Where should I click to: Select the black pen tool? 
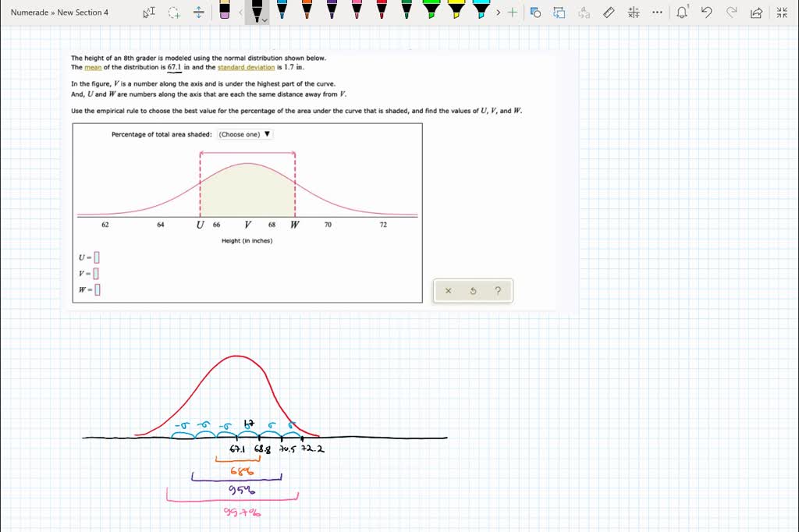(257, 11)
